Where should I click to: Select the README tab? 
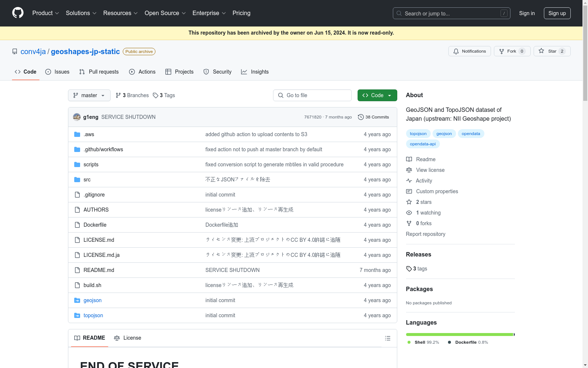click(x=90, y=338)
